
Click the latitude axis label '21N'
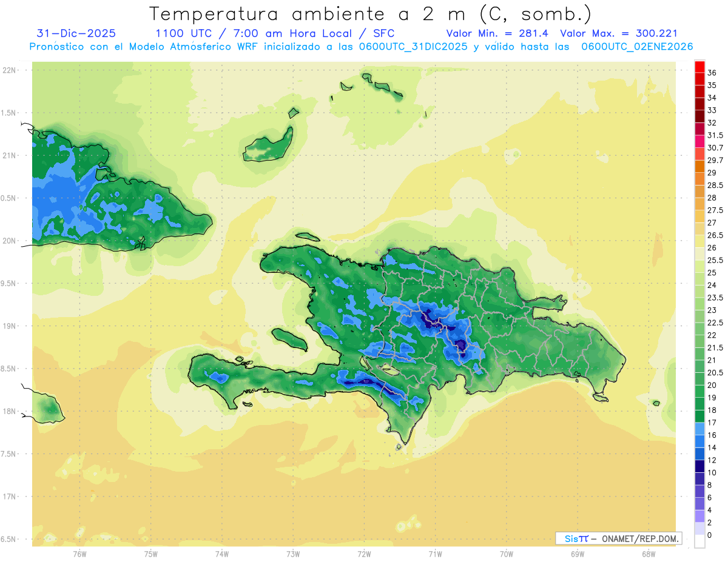coord(10,155)
